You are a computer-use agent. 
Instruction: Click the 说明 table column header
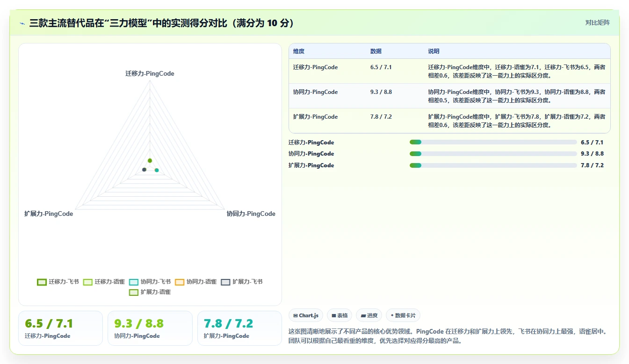click(x=434, y=51)
